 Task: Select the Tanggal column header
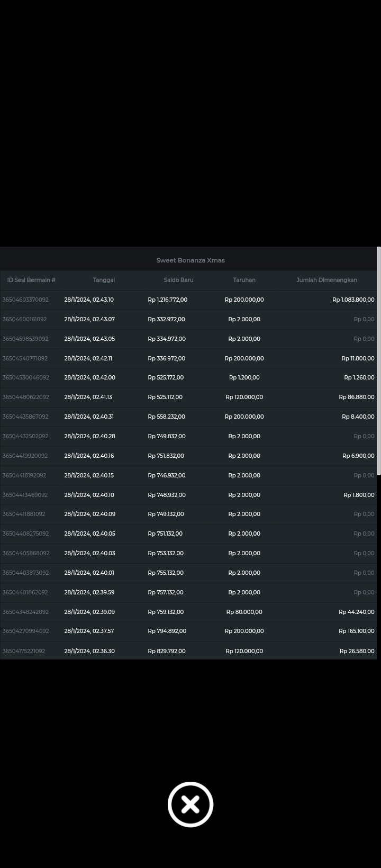104,280
